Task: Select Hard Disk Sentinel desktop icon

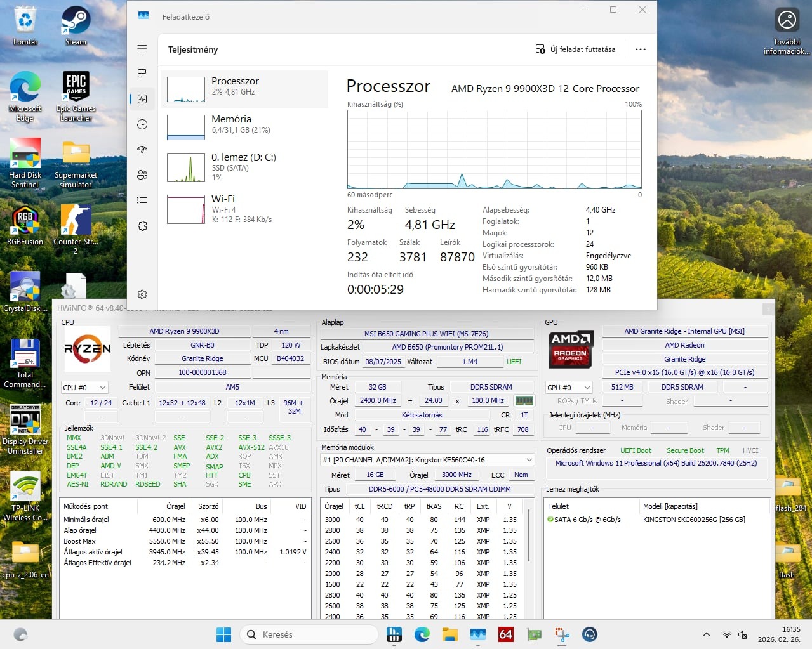Action: pos(25,163)
